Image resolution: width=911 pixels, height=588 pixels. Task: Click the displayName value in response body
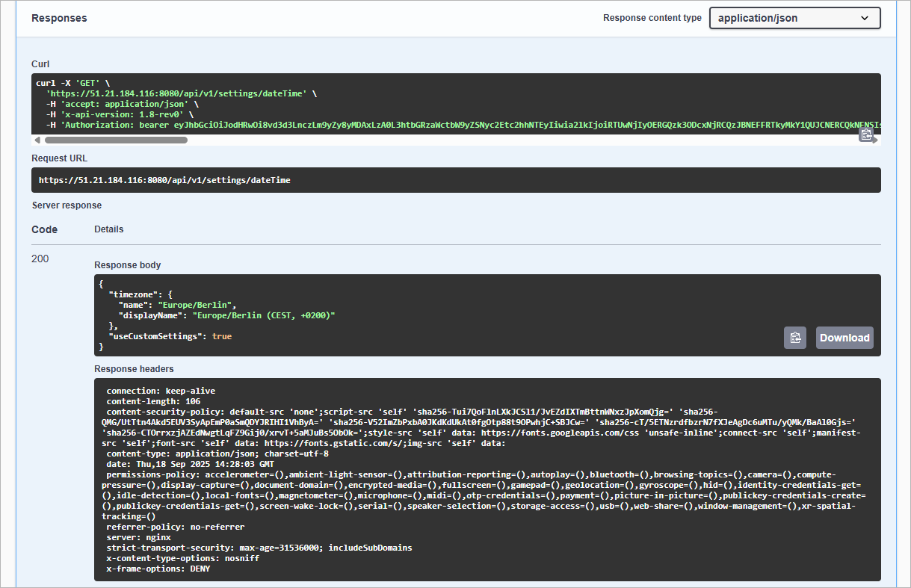264,316
